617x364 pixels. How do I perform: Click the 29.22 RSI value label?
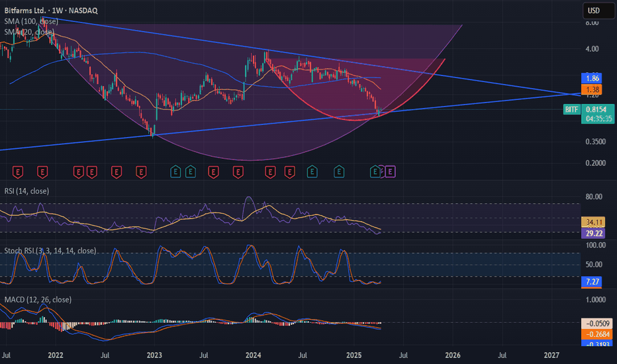click(593, 234)
